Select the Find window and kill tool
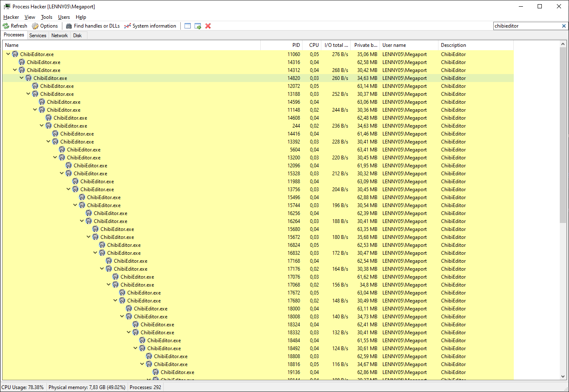This screenshot has width=569, height=392. click(208, 26)
